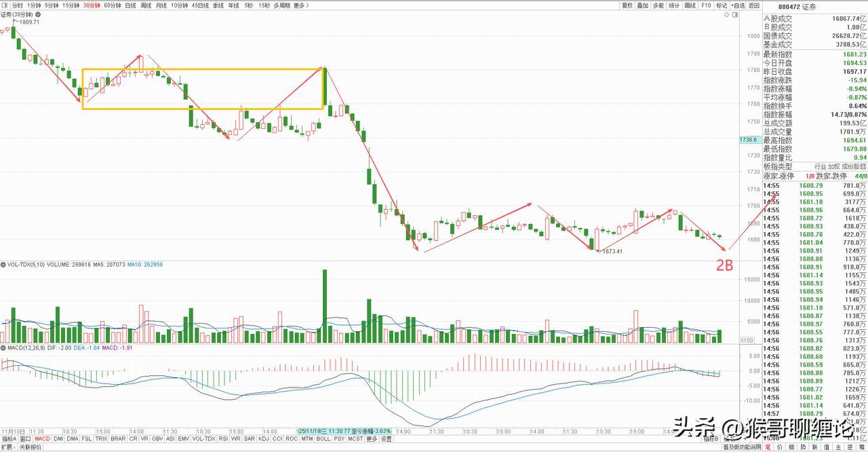Click the 叠加 overlay button

(x=642, y=5)
